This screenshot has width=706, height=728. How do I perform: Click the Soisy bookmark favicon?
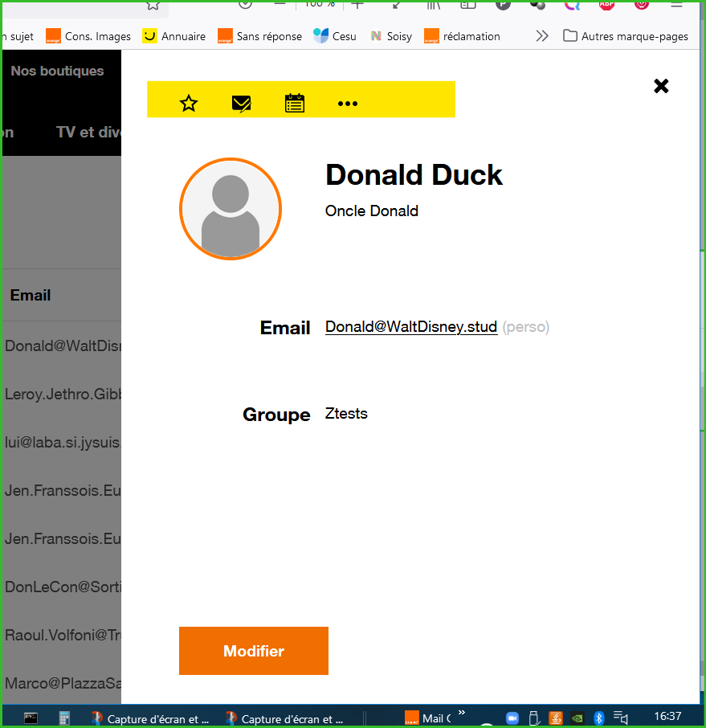point(376,36)
